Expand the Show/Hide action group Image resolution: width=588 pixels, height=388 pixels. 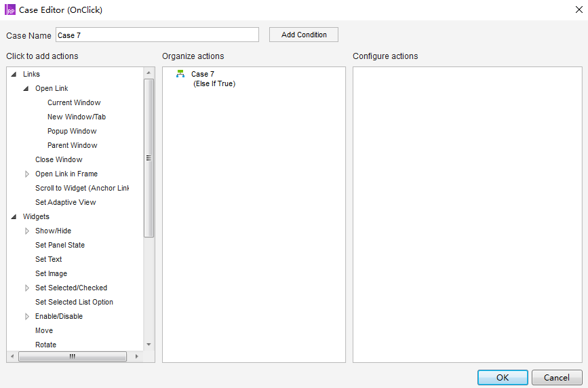[x=26, y=231]
